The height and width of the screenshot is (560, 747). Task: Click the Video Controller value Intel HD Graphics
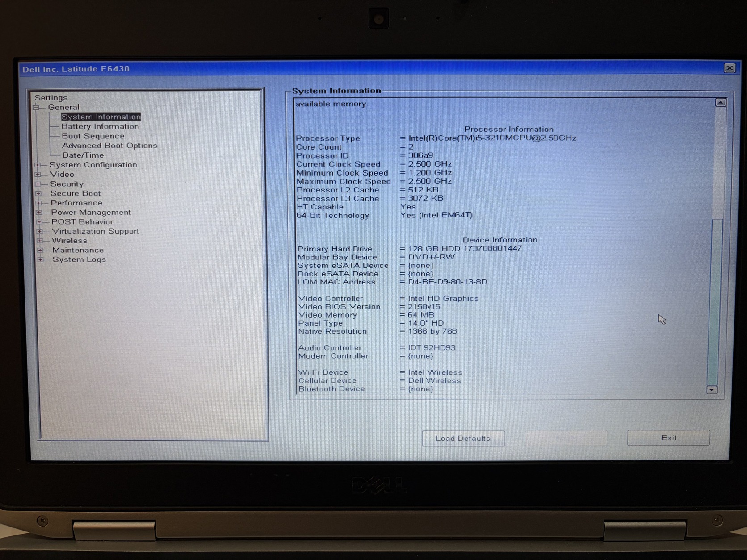tap(443, 298)
